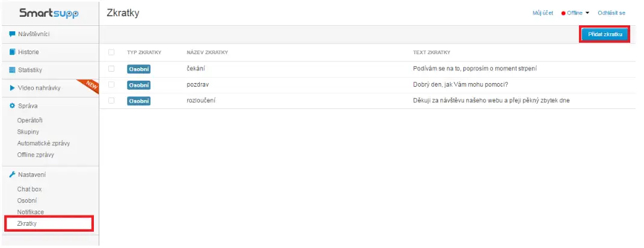Image resolution: width=644 pixels, height=248 pixels.
Task: Open Automatické zprávy page
Action: tap(43, 143)
